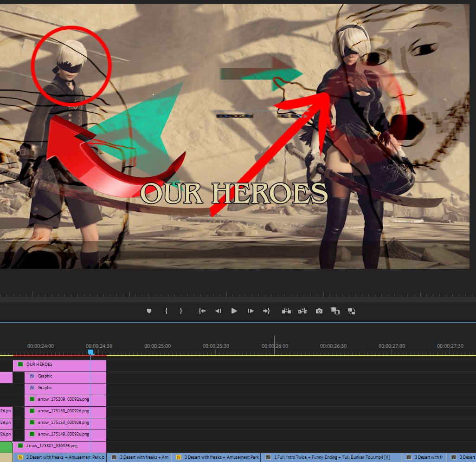
Task: Click the fx badge on OUR HEROES clip
Action: tap(20, 364)
